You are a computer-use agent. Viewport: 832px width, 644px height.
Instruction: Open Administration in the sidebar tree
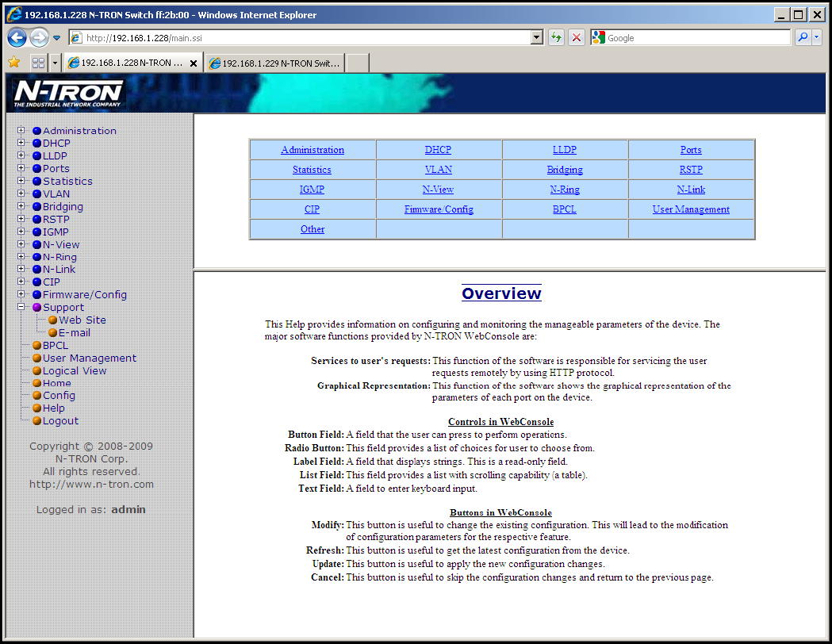[x=79, y=131]
